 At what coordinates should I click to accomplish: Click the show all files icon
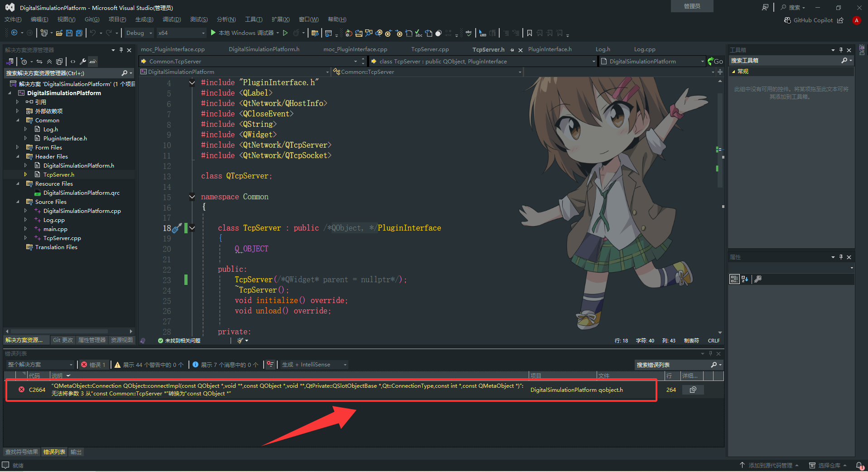[x=59, y=61]
